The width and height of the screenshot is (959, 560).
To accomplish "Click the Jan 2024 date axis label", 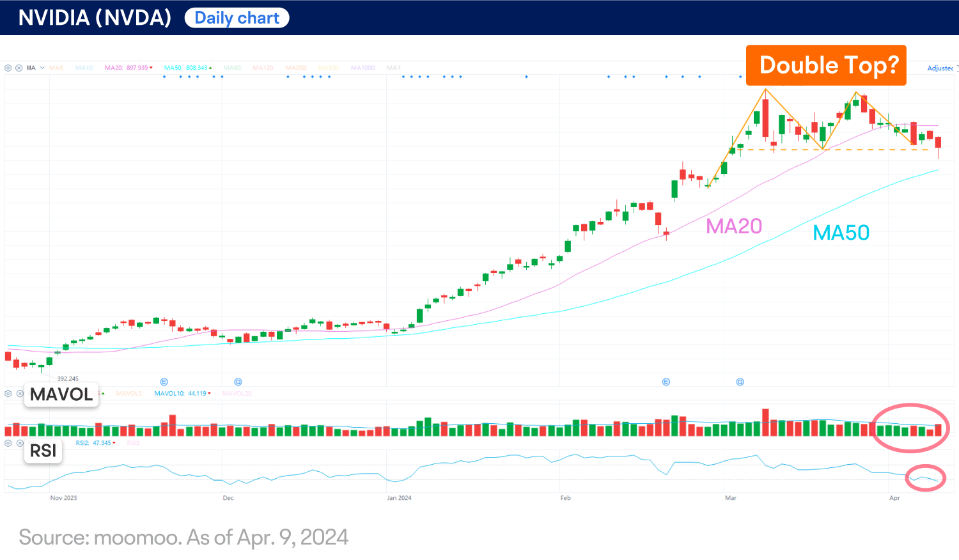I will 399,498.
